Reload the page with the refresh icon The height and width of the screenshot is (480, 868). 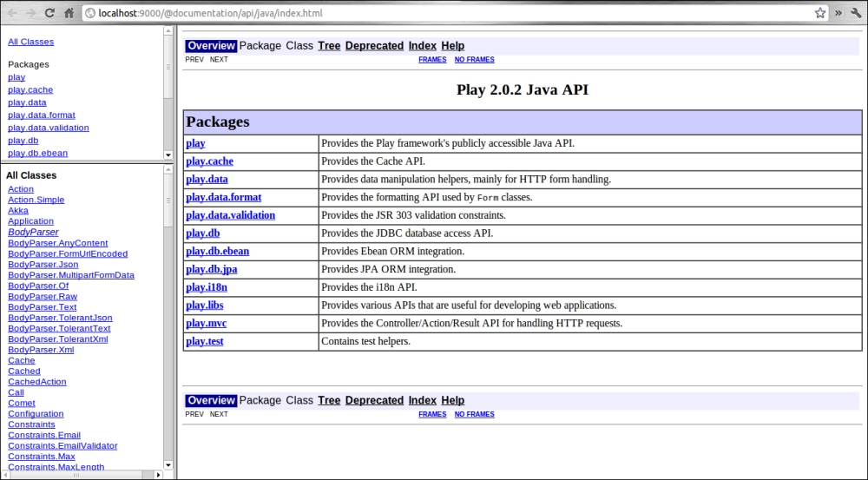coord(49,13)
